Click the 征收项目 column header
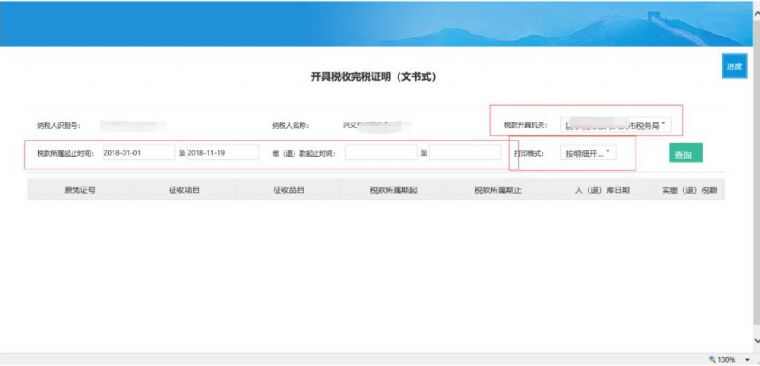760x366 pixels. coord(184,190)
